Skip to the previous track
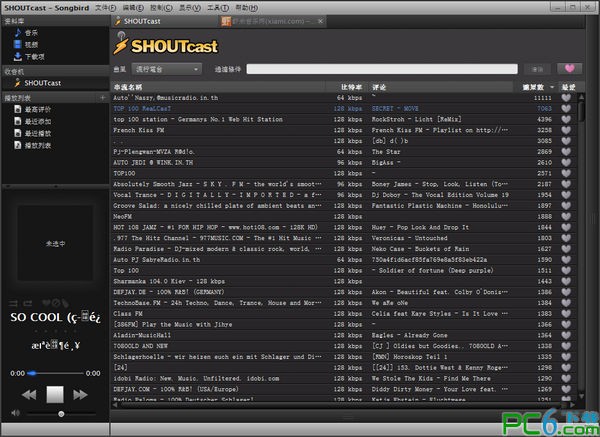 [29, 395]
